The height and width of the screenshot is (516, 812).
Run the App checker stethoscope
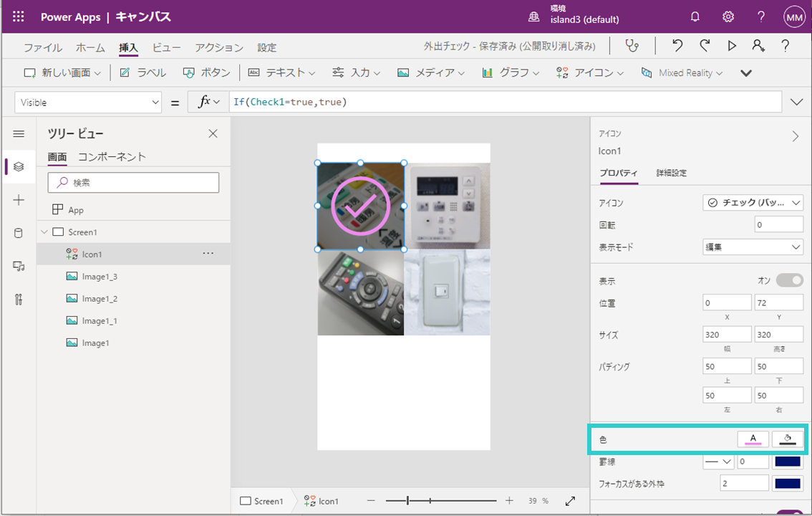pos(632,46)
